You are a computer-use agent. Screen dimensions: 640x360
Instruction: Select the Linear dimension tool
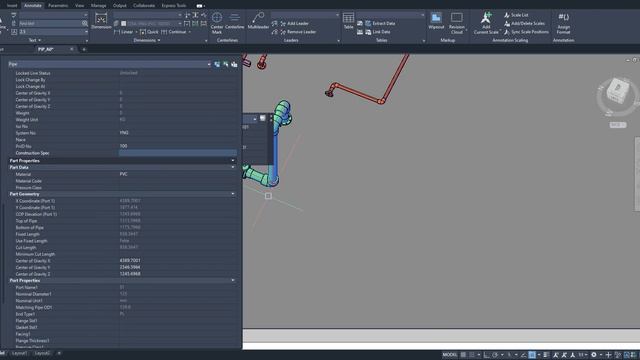(x=124, y=32)
